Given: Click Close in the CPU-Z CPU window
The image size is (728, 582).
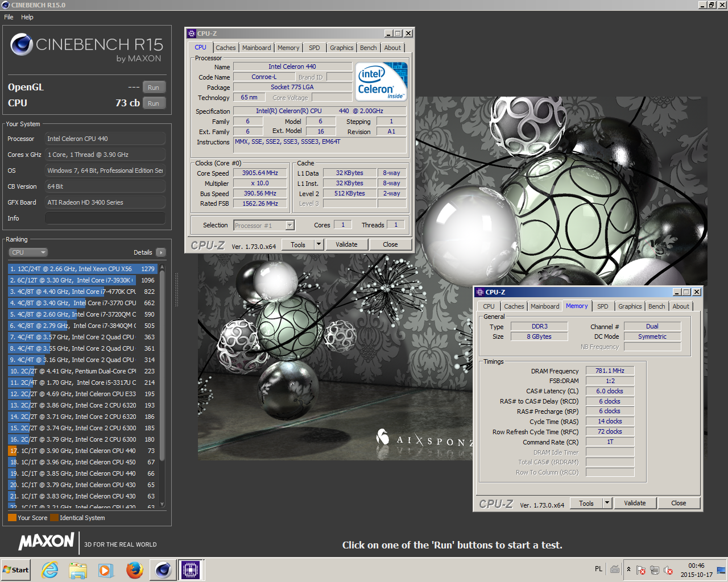Looking at the screenshot, I should [390, 244].
